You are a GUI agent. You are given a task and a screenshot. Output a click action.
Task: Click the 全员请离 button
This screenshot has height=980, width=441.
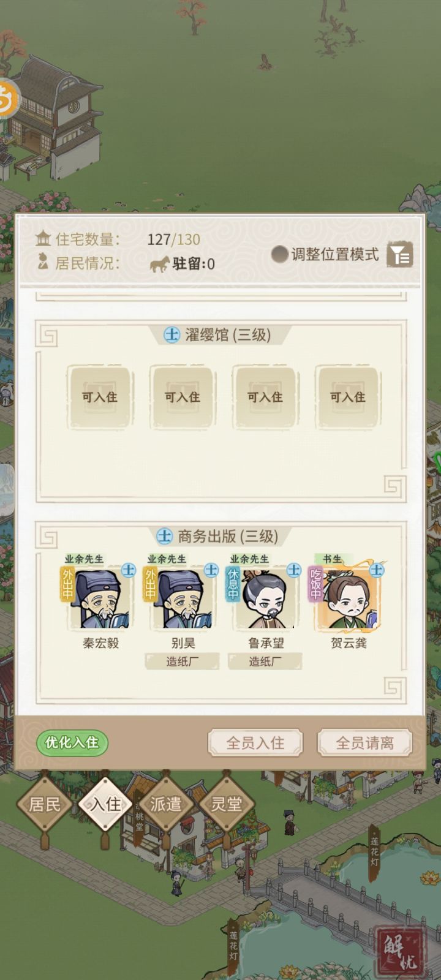click(364, 743)
